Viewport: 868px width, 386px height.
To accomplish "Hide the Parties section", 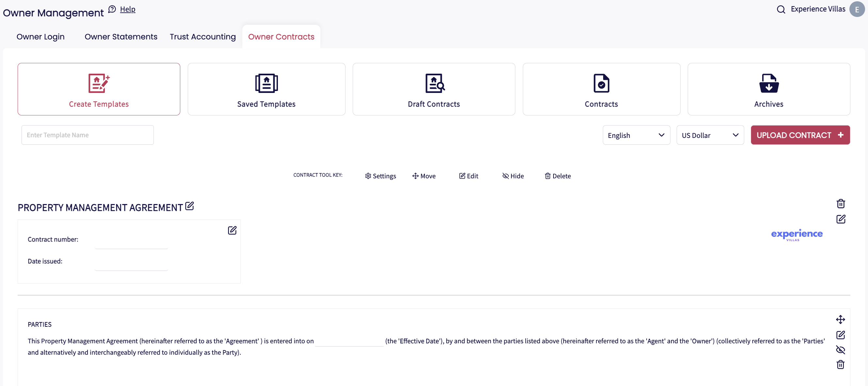I will tap(840, 350).
